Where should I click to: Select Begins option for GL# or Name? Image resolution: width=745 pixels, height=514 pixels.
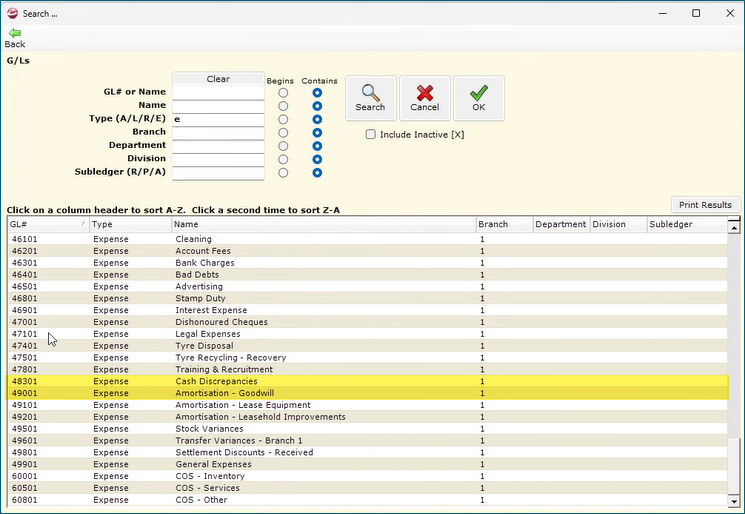283,93
